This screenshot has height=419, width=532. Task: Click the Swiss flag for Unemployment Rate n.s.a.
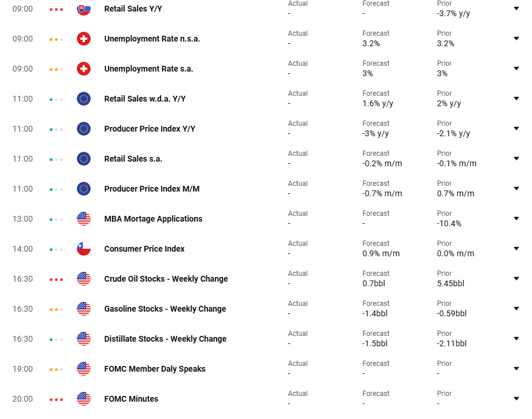tap(84, 39)
